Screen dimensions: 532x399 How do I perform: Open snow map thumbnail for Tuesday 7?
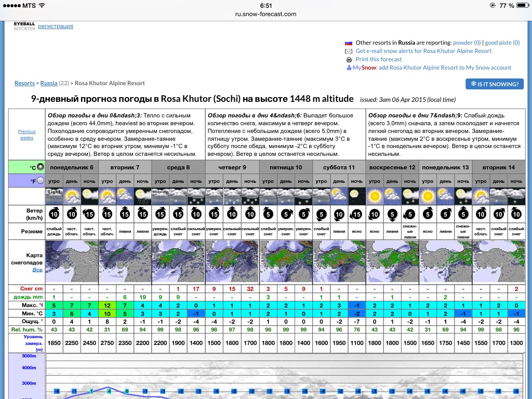pos(125,261)
